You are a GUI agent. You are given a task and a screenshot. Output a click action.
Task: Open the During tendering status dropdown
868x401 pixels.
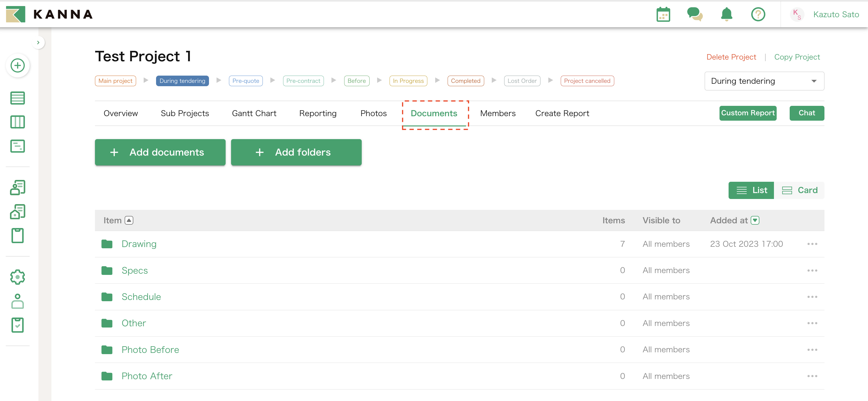point(764,81)
